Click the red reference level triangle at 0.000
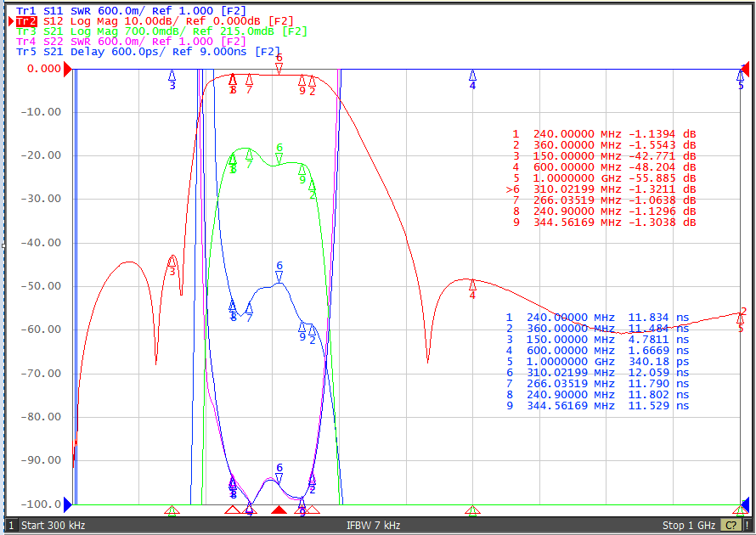Viewport: 756px width, 535px height. coord(68,69)
